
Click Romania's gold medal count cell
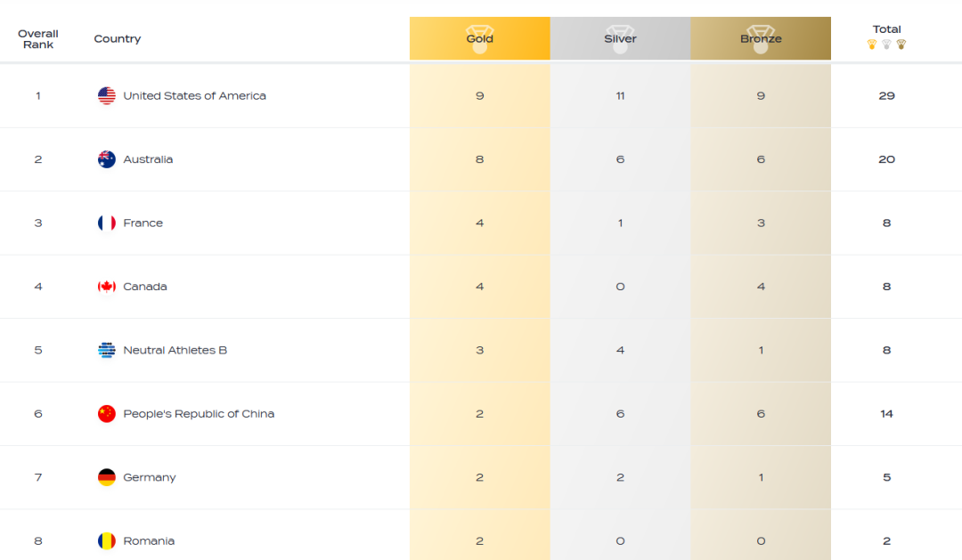[x=479, y=541]
